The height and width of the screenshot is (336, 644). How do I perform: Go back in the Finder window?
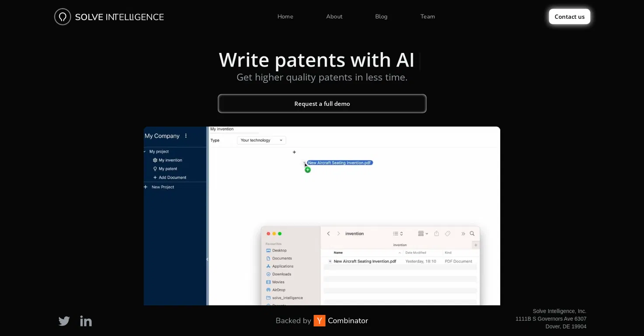click(x=328, y=234)
